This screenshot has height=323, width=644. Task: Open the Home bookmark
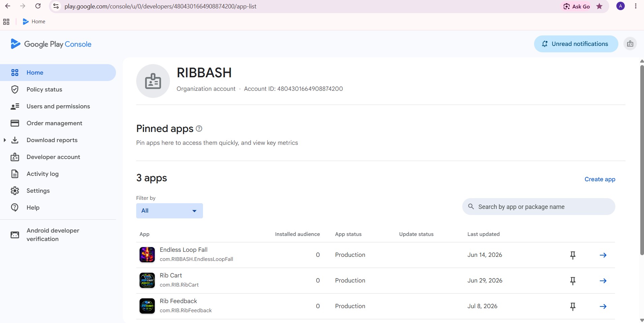click(x=34, y=22)
